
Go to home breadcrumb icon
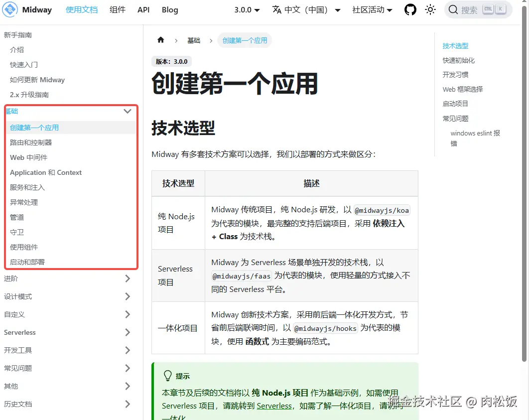click(160, 40)
